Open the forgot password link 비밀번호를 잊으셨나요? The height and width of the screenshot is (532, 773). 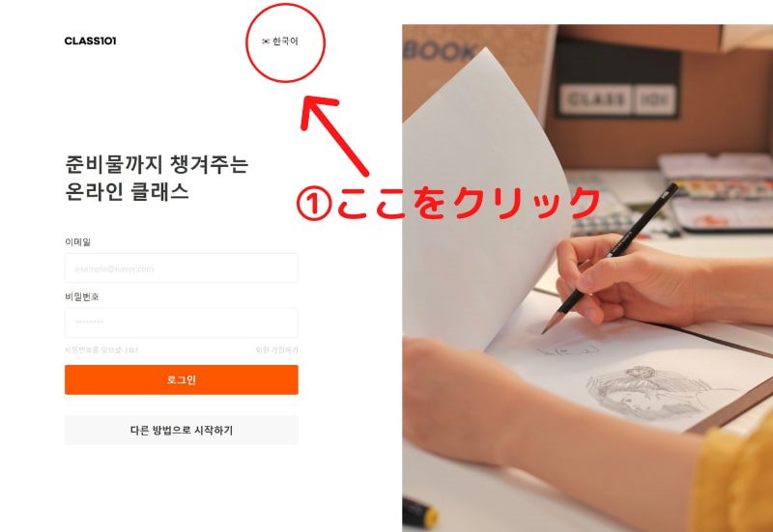(101, 350)
